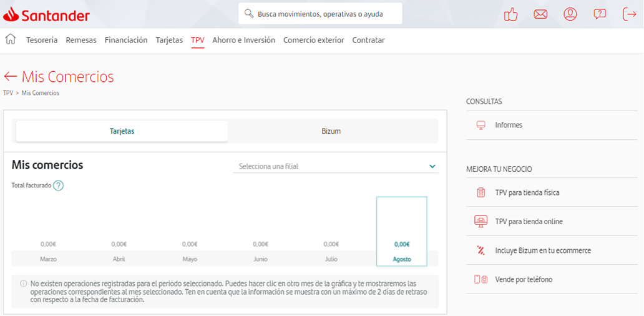Open Comercio exterior menu
Image resolution: width=644 pixels, height=316 pixels.
[314, 40]
